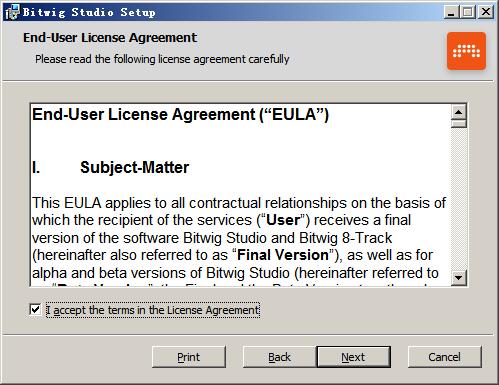499x385 pixels.
Task: Click the scrollbar up arrow in the license box
Action: tap(459, 112)
